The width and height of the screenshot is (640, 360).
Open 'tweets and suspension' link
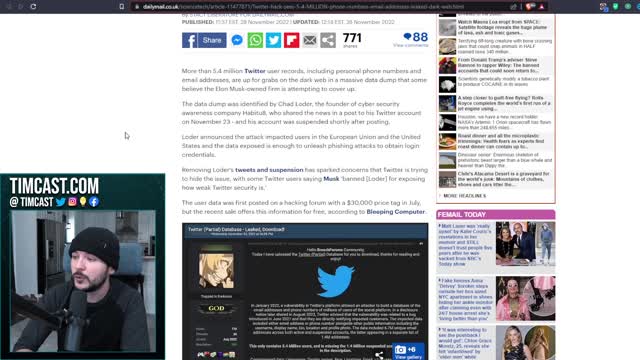point(269,170)
